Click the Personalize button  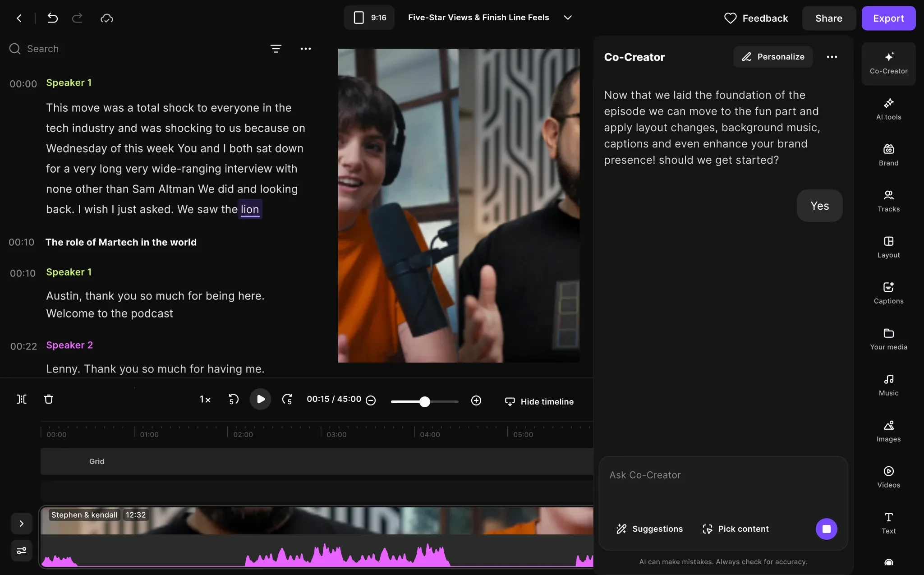click(773, 57)
